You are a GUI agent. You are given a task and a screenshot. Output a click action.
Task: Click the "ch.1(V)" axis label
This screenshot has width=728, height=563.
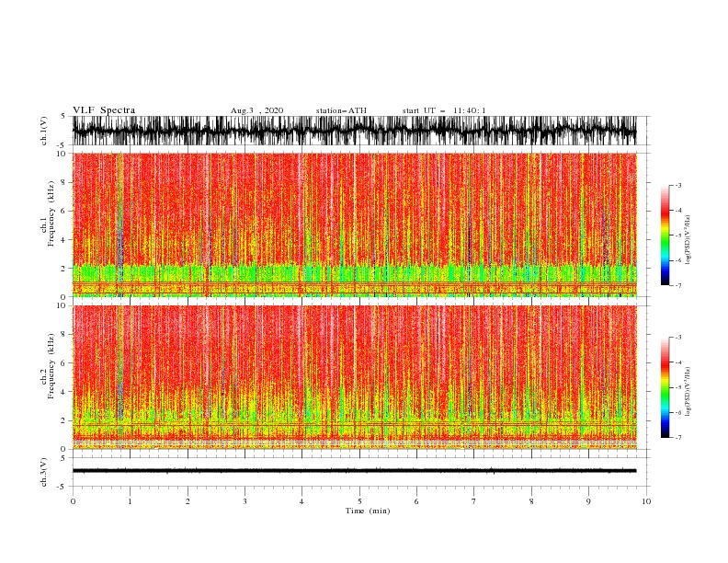44,131
